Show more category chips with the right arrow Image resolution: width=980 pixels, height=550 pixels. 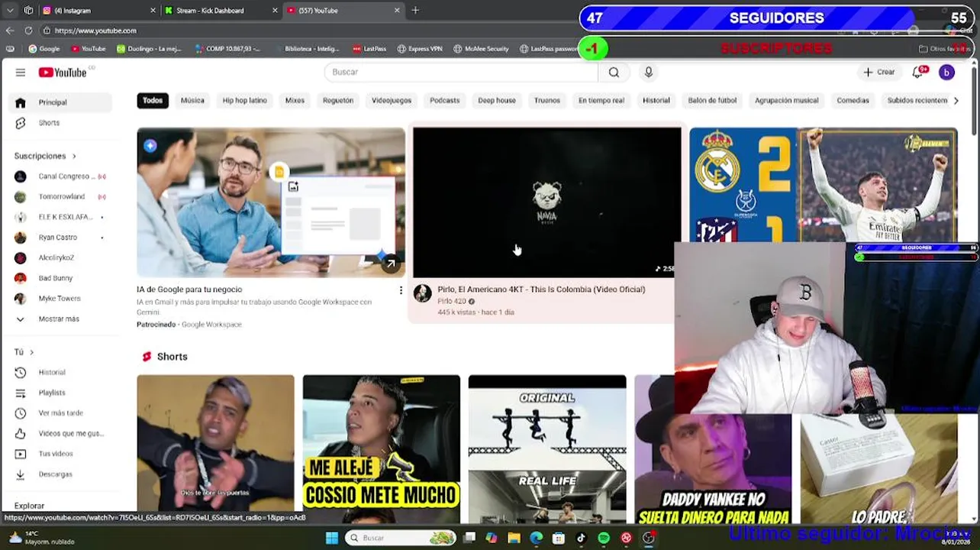tap(956, 101)
